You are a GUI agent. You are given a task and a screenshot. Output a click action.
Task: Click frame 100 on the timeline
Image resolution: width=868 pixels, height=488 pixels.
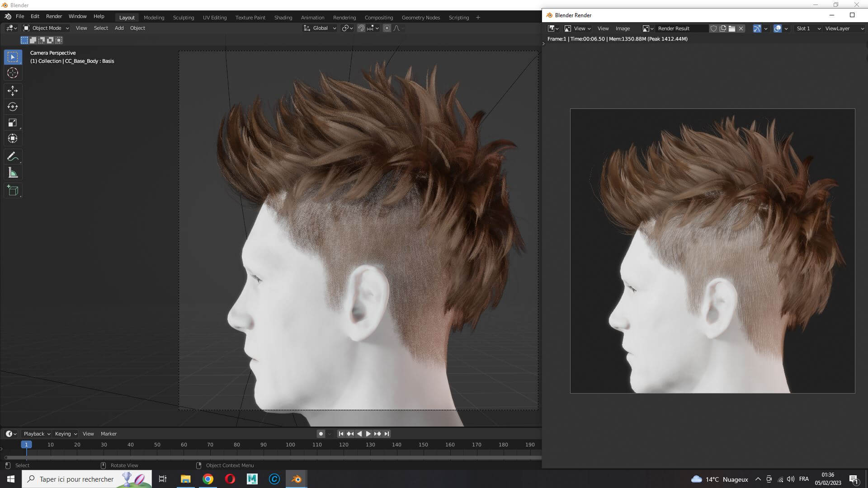[290, 445]
